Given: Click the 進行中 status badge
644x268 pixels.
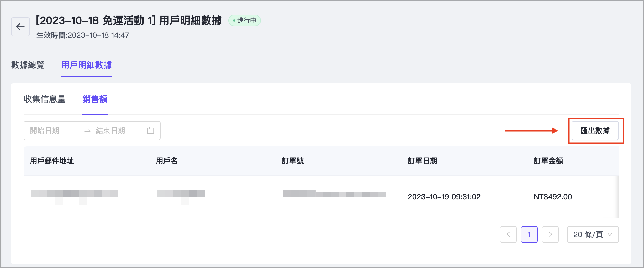Looking at the screenshot, I should [244, 20].
